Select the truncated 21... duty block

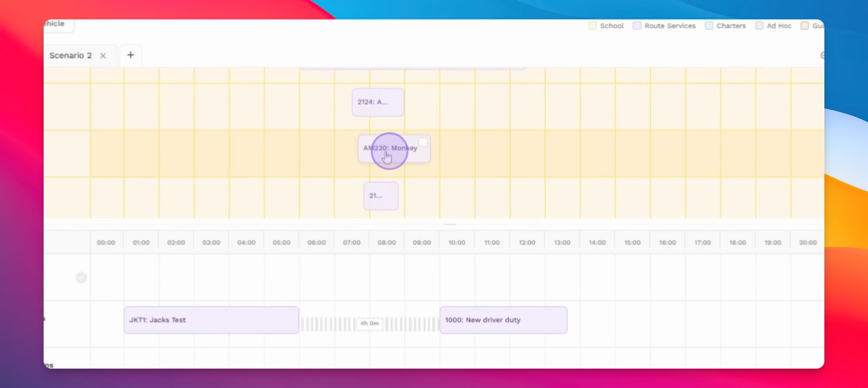381,196
